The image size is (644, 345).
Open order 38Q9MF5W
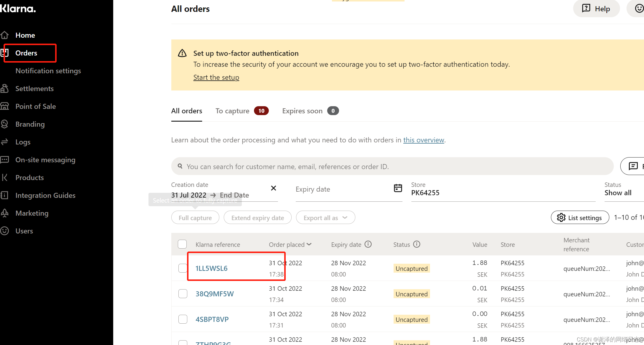click(x=215, y=294)
